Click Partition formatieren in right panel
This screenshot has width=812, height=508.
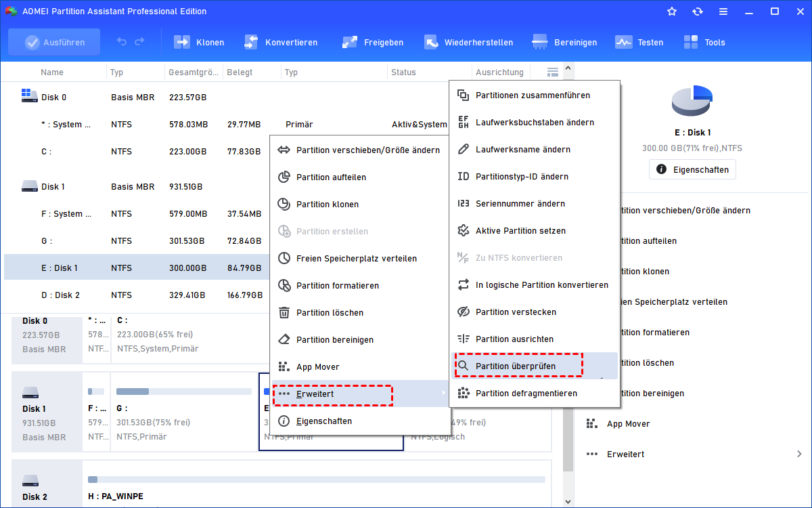click(x=655, y=333)
